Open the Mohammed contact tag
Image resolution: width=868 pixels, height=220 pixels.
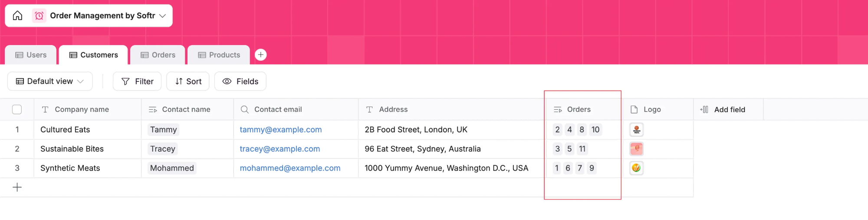[x=172, y=168]
